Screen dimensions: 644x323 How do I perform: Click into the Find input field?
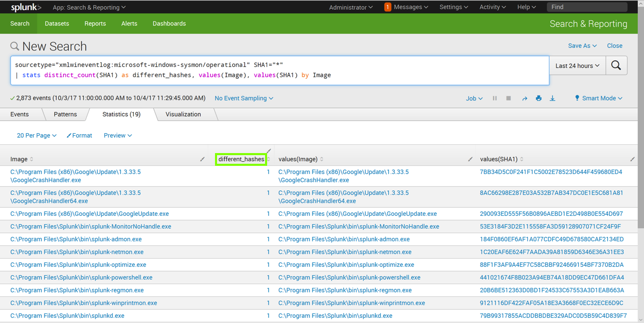coord(586,7)
